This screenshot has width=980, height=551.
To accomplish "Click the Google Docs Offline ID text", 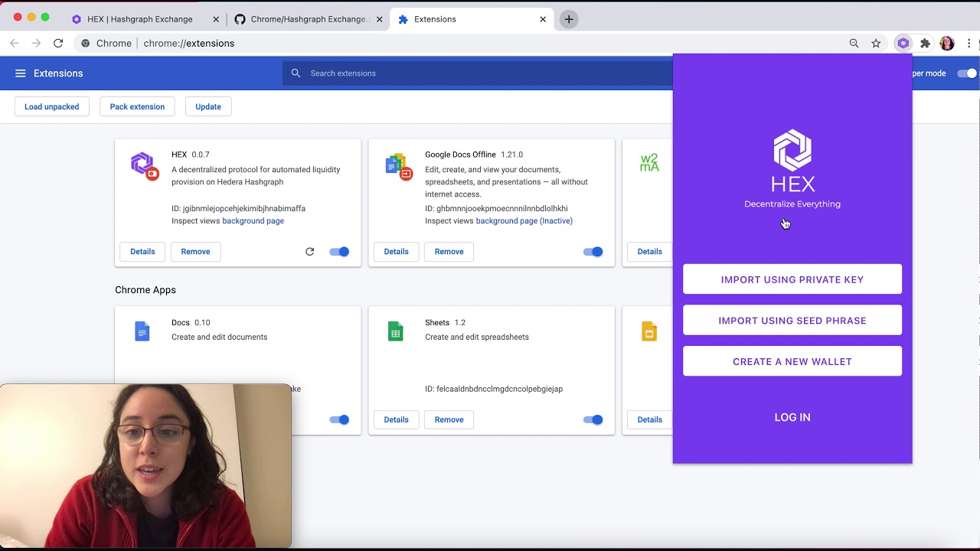I will click(496, 209).
